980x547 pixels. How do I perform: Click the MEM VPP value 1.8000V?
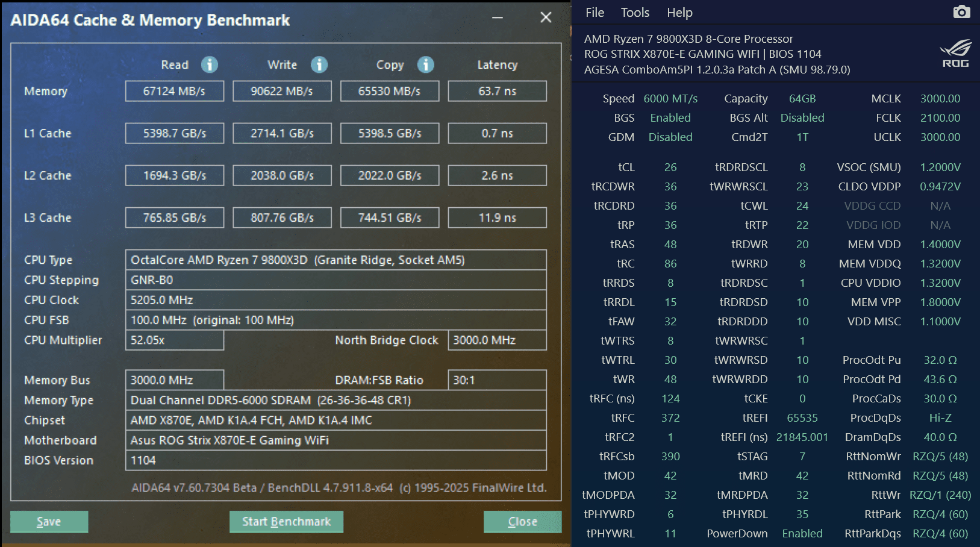click(940, 302)
